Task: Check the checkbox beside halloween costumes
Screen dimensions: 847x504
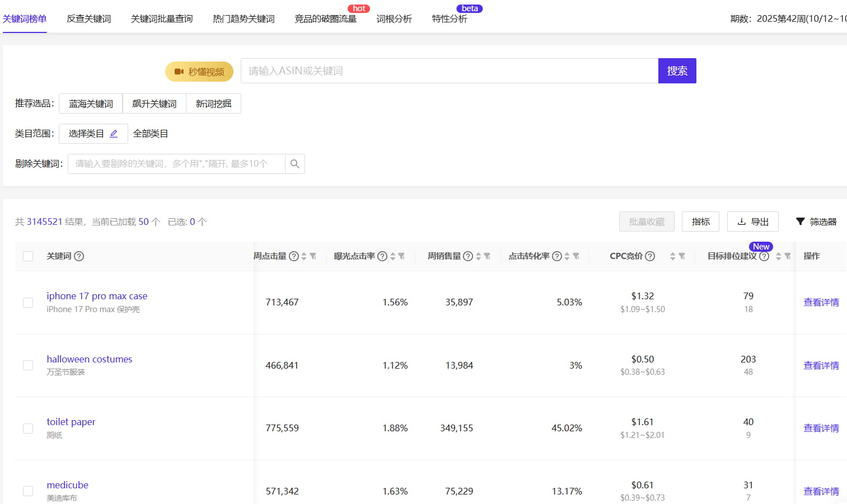Action: pyautogui.click(x=28, y=365)
